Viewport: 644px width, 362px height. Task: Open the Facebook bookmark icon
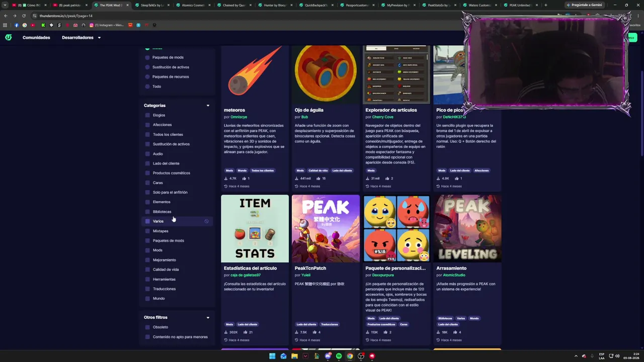[16, 25]
